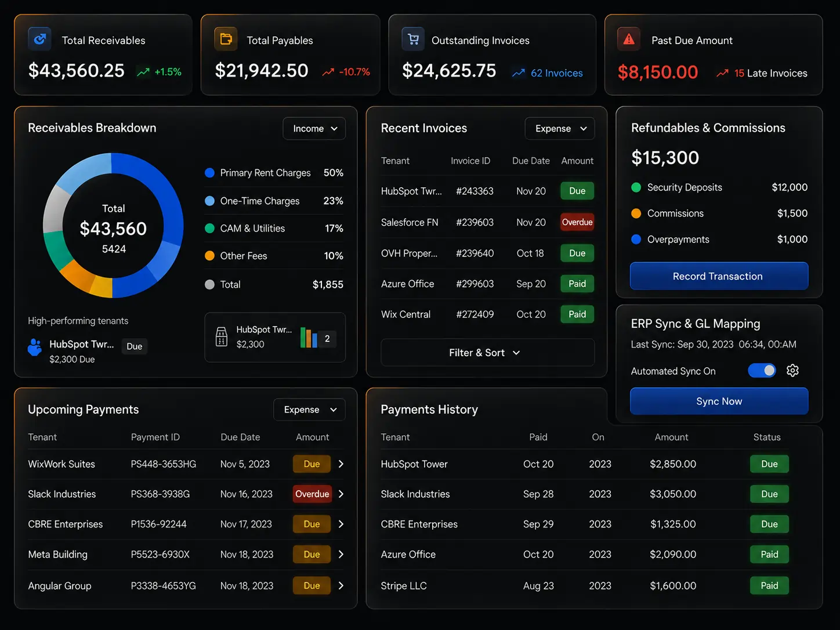The height and width of the screenshot is (630, 840).
Task: Click the green trend arrow beside +1.5%
Action: pyautogui.click(x=143, y=73)
